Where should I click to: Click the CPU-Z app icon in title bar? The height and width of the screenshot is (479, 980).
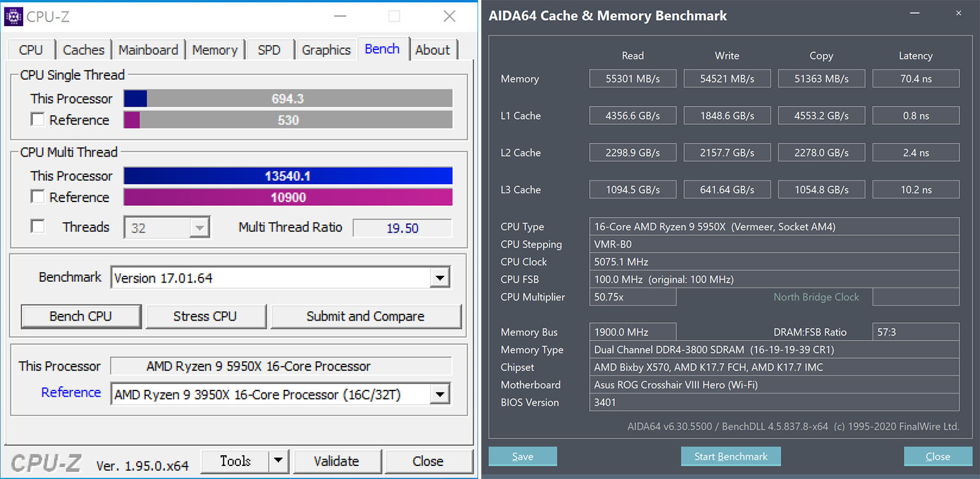pos(14,17)
